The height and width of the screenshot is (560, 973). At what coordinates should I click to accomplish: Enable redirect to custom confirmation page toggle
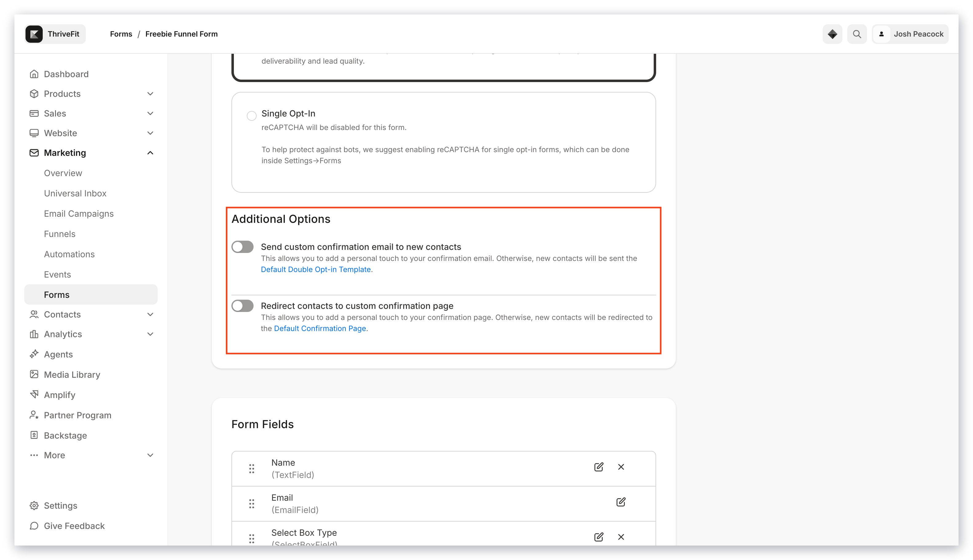242,306
